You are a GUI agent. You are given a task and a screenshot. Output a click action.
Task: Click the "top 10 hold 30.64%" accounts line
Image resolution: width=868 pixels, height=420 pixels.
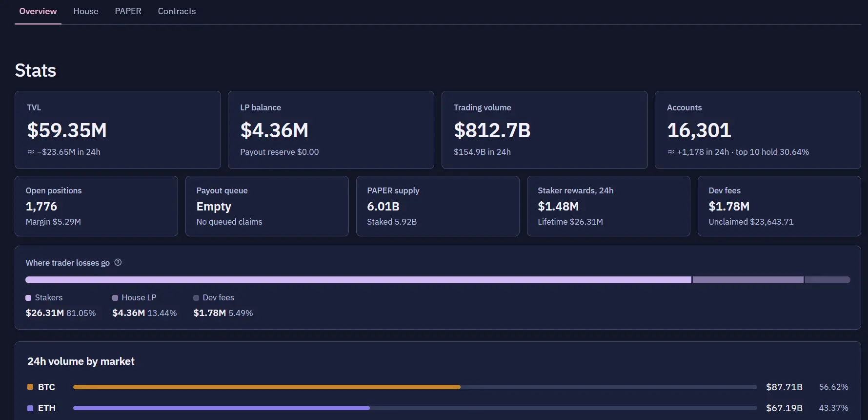tap(772, 152)
